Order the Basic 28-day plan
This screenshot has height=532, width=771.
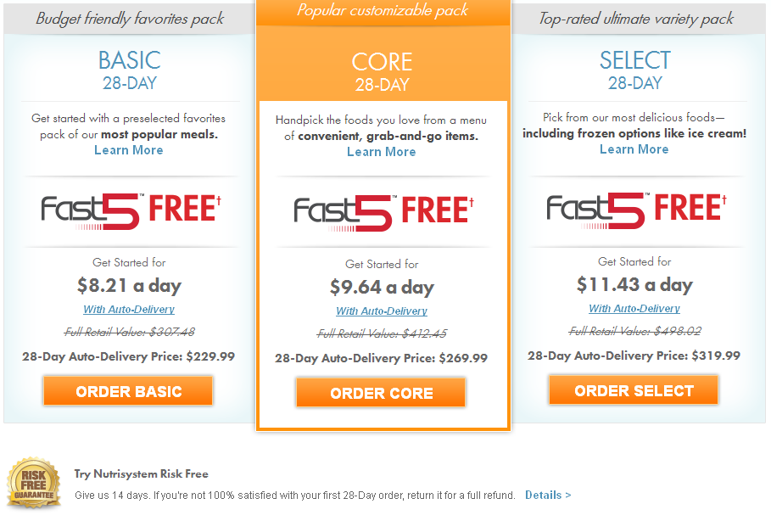pos(128,391)
